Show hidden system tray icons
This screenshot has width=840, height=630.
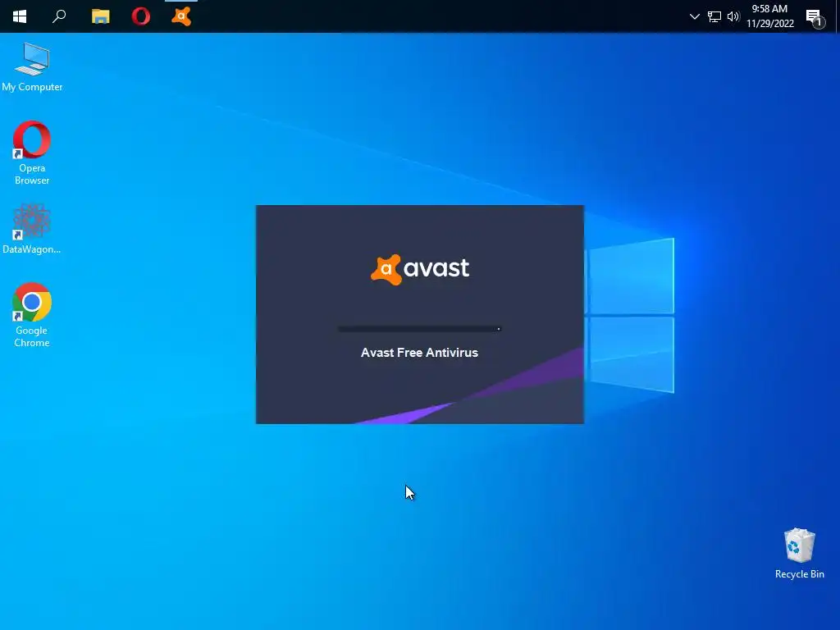click(x=694, y=16)
